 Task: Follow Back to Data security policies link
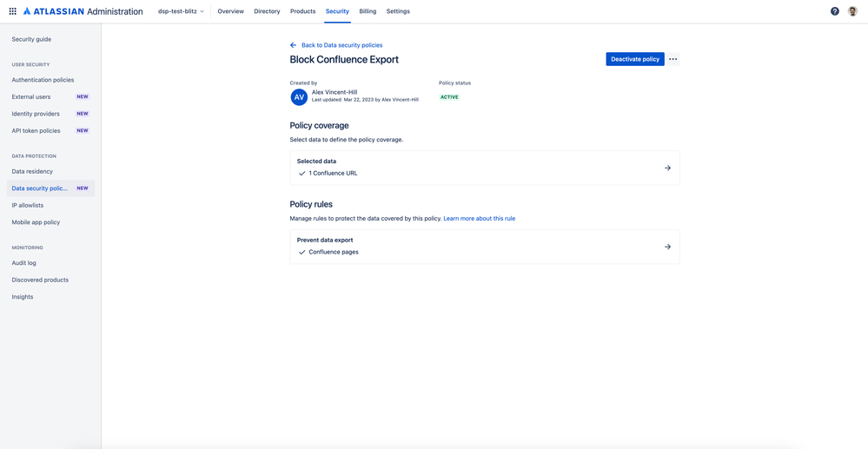[342, 45]
